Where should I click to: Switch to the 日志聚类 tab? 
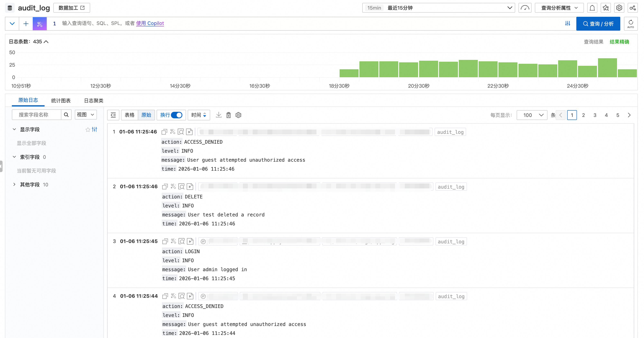point(93,100)
